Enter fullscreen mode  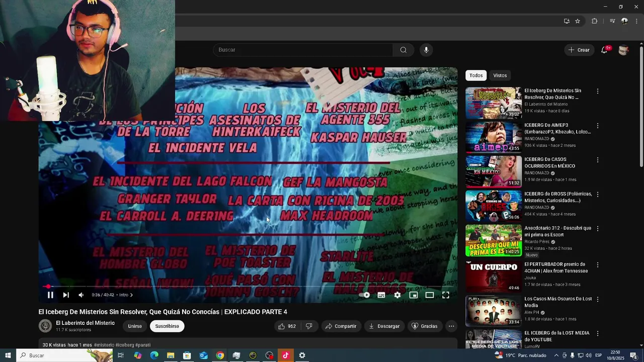446,295
